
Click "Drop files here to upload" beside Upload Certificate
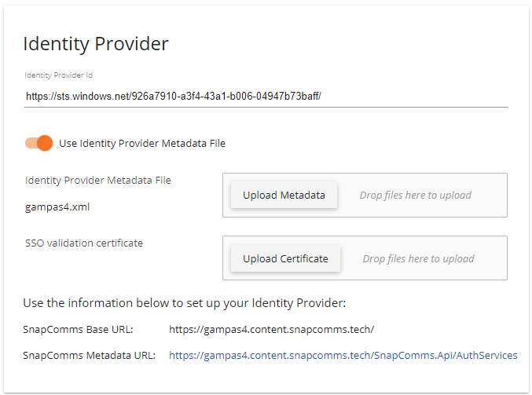[418, 258]
